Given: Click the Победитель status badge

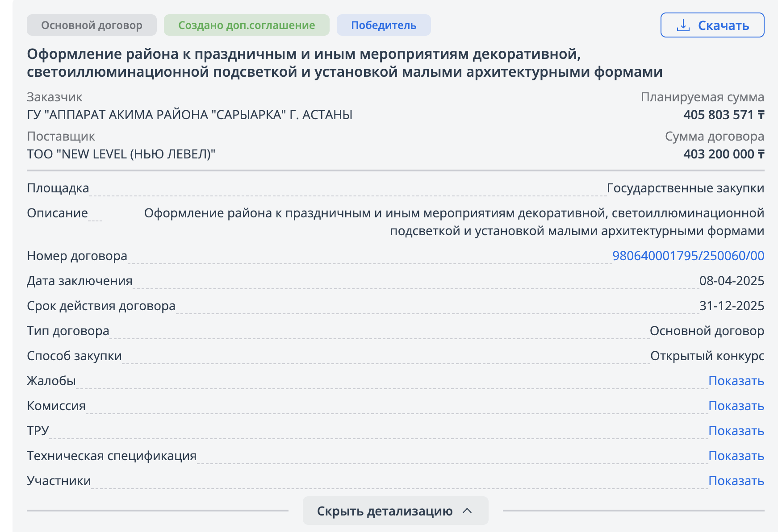Looking at the screenshot, I should pos(384,25).
